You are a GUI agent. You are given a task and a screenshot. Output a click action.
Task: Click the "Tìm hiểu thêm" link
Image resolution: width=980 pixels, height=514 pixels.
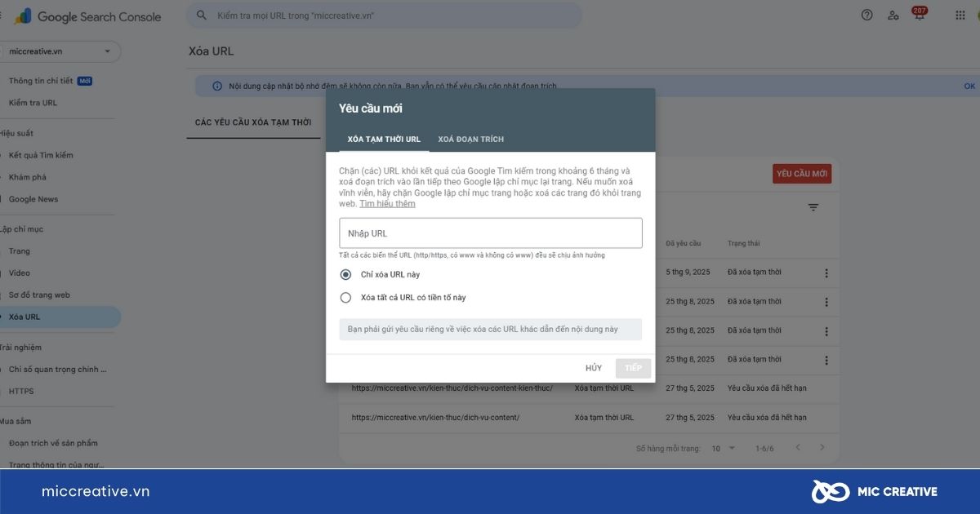387,204
